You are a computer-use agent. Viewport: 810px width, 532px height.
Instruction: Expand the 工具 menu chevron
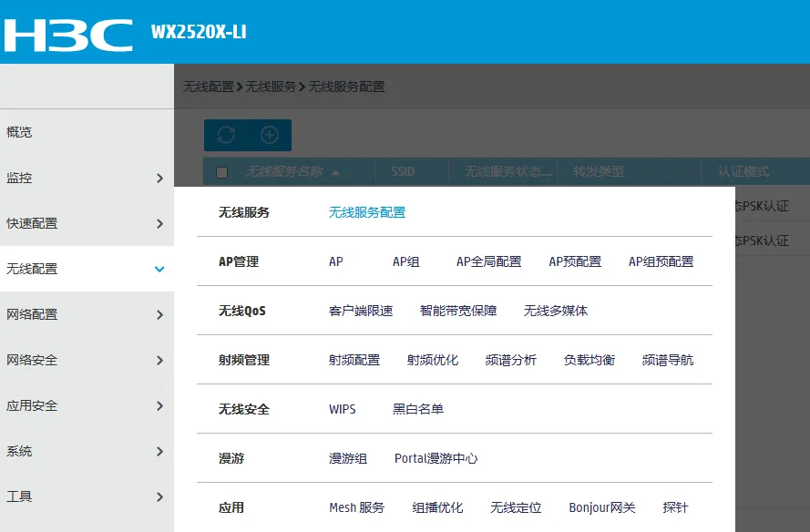pyautogui.click(x=159, y=496)
